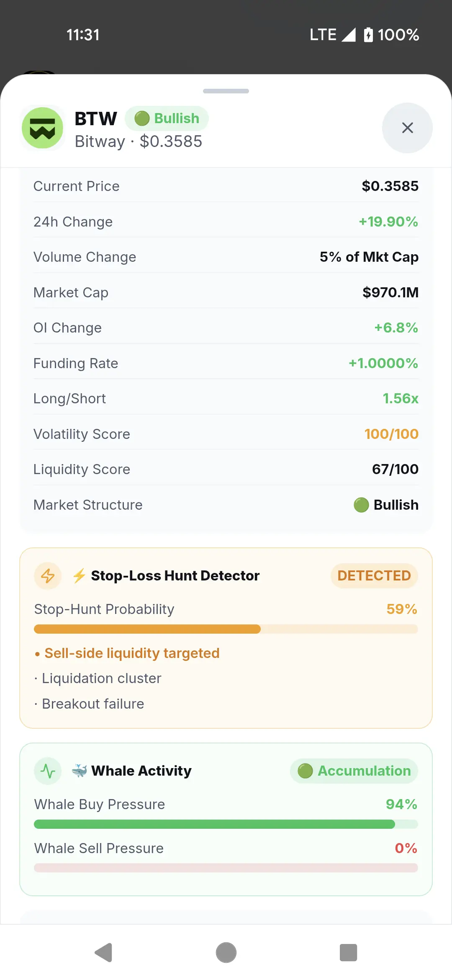452x980 pixels.
Task: Tap the sheet drag handle at top
Action: pos(226,91)
